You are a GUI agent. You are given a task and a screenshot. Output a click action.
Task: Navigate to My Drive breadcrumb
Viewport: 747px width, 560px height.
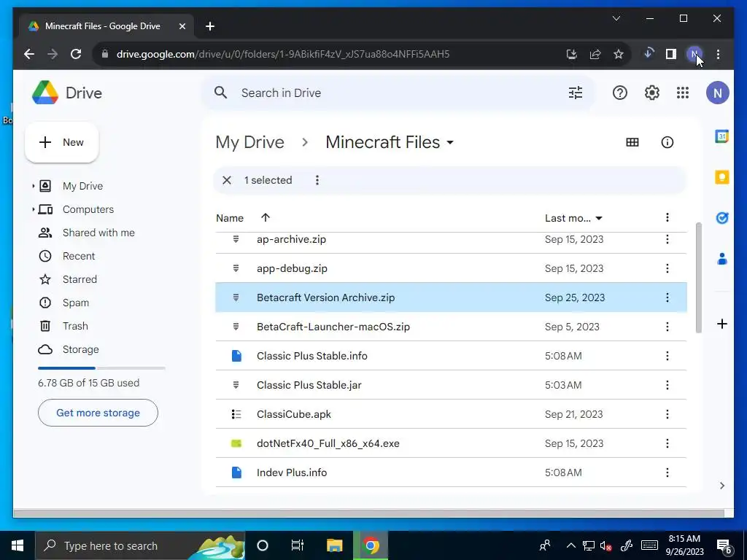249,142
